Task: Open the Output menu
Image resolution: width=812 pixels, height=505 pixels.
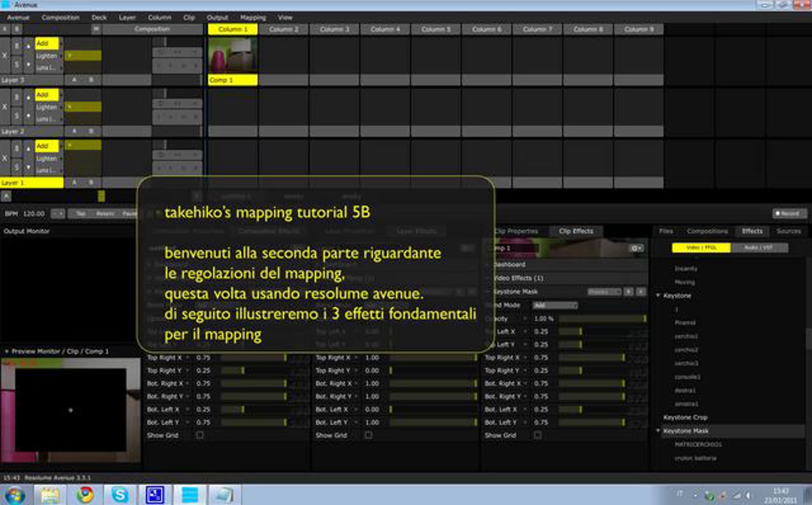Action: click(x=218, y=18)
